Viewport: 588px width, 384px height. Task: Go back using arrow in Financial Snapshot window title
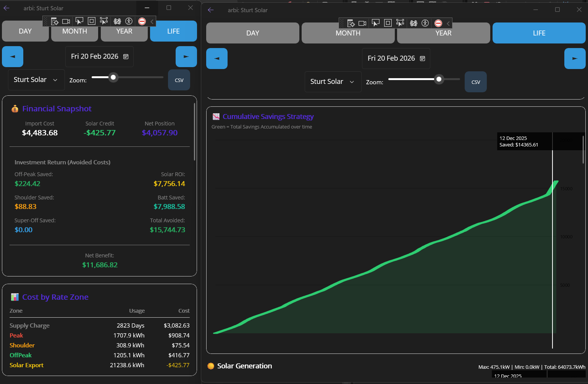pos(6,8)
